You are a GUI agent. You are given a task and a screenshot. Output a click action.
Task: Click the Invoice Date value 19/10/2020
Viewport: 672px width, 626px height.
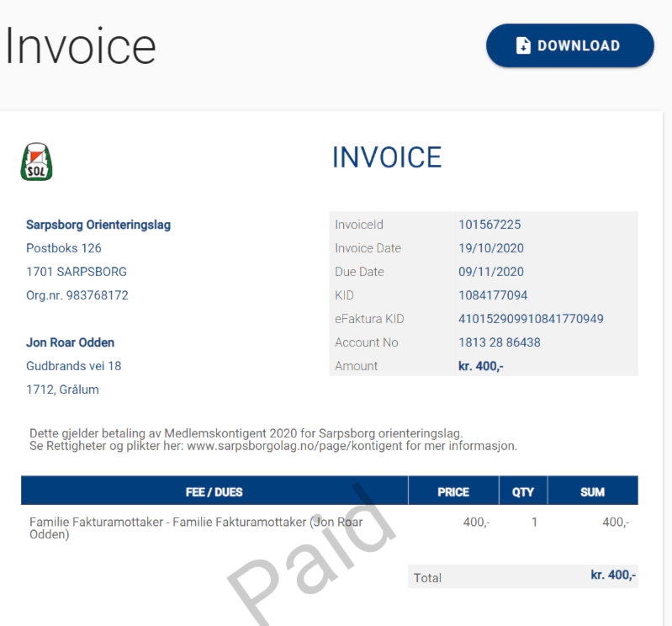point(490,248)
